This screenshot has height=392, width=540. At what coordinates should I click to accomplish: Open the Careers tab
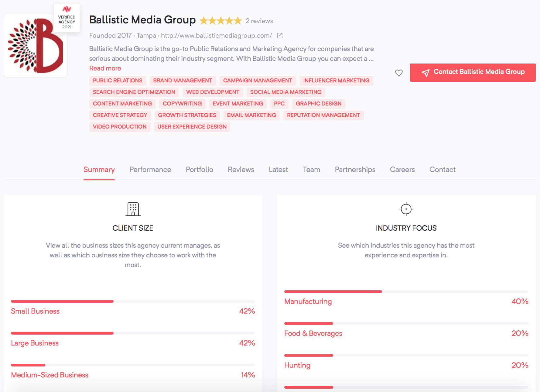pyautogui.click(x=402, y=170)
